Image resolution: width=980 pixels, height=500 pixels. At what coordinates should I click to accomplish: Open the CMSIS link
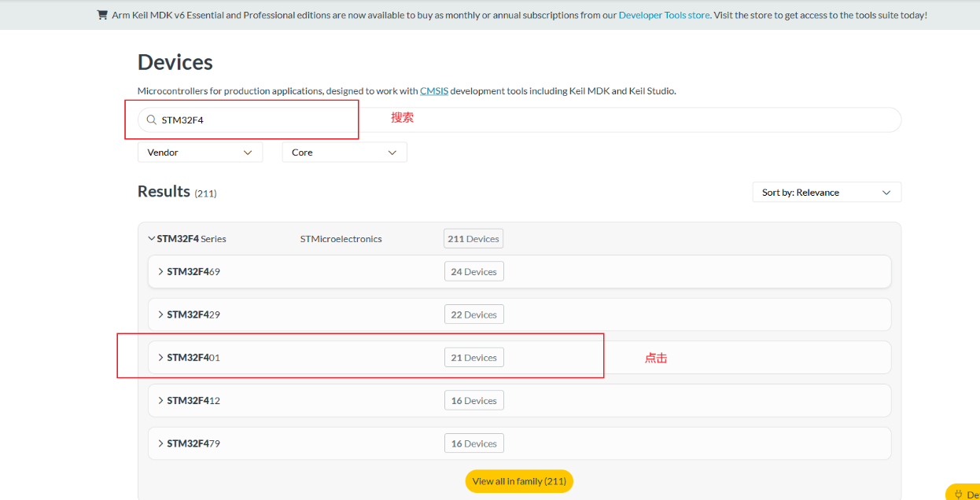(434, 91)
